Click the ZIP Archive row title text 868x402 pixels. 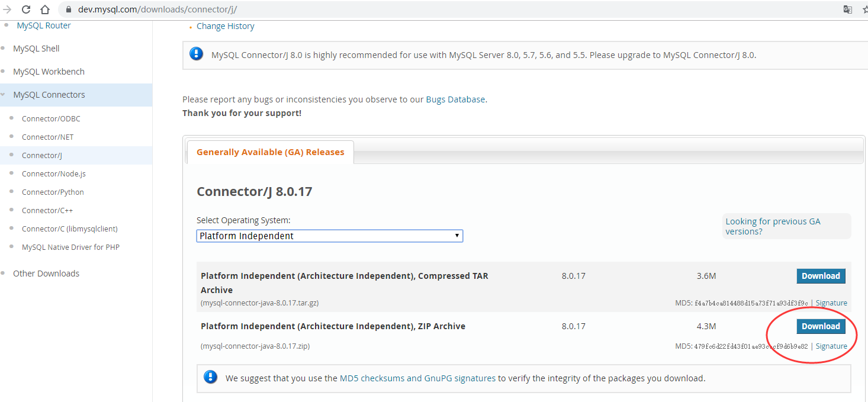coord(333,326)
